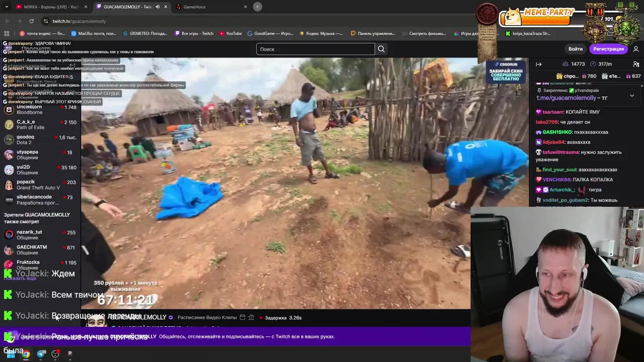The image size is (644, 362).
Task: Open utyapepa Общение channel
Action: pos(40,155)
